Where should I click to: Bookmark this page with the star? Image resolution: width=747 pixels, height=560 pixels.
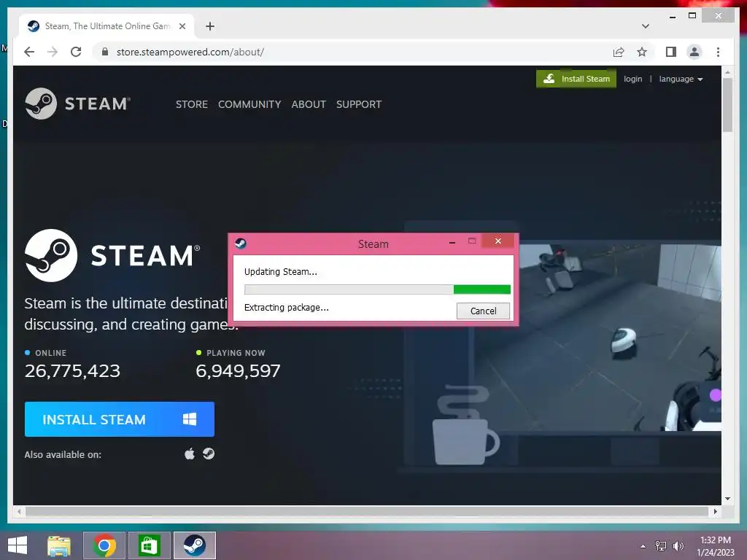(642, 52)
